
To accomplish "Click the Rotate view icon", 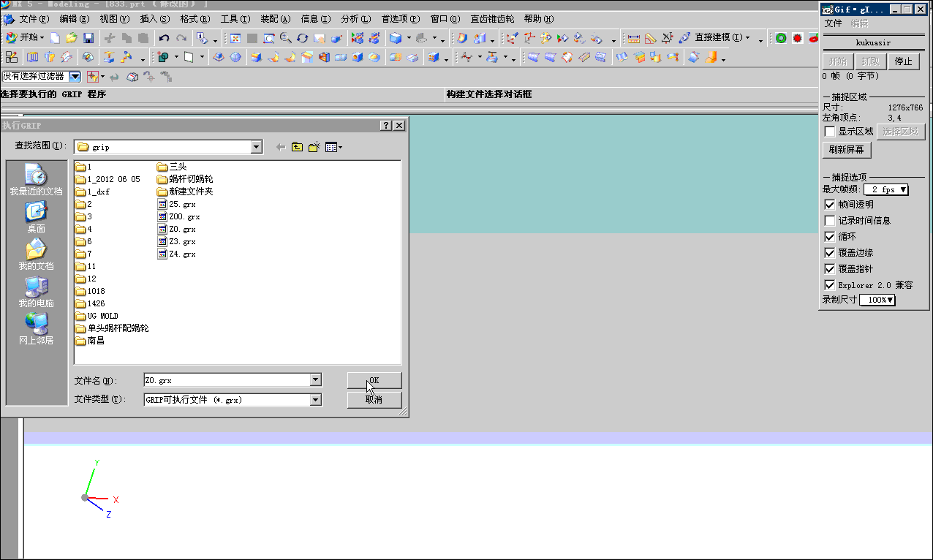I will pyautogui.click(x=303, y=37).
